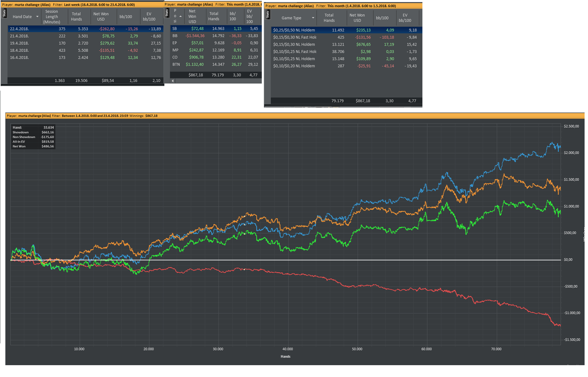Click the $1.132,40 BTN net won value

tap(194, 64)
